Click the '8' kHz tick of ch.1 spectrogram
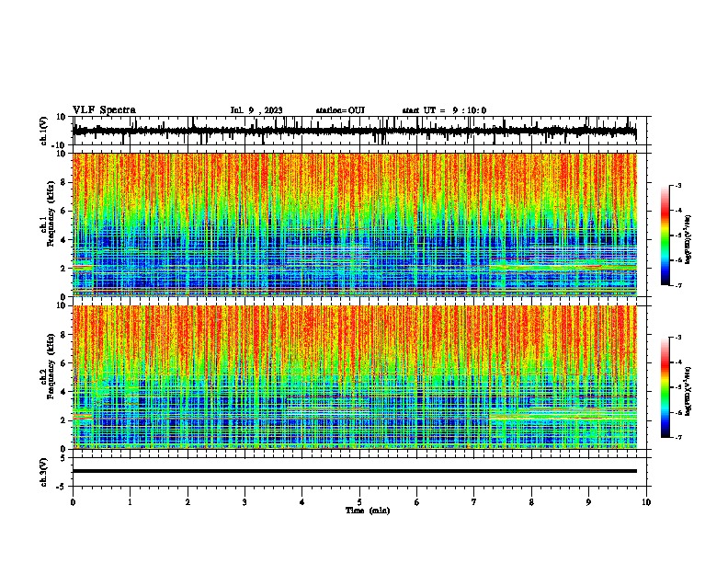Viewport: 728px width, 563px height. click(x=63, y=182)
